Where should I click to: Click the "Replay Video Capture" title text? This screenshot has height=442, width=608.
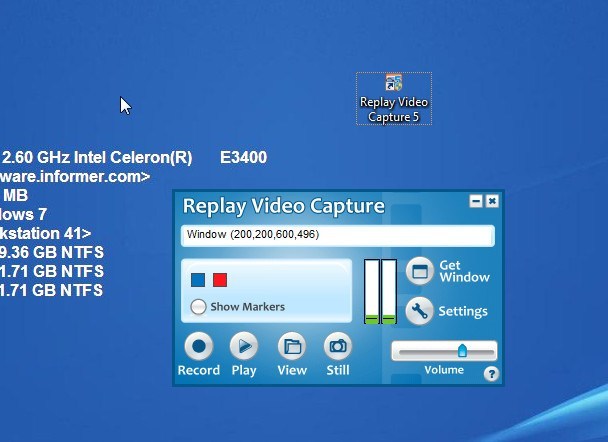283,206
